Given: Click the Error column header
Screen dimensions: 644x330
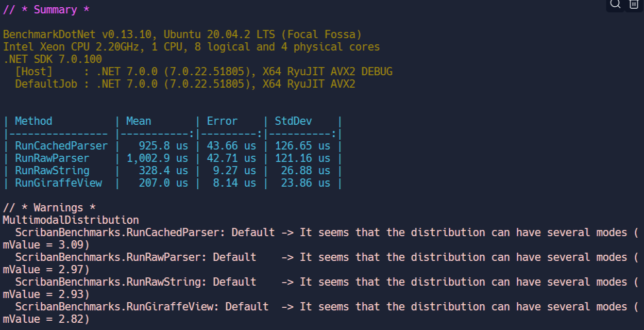Looking at the screenshot, I should pyautogui.click(x=222, y=121).
